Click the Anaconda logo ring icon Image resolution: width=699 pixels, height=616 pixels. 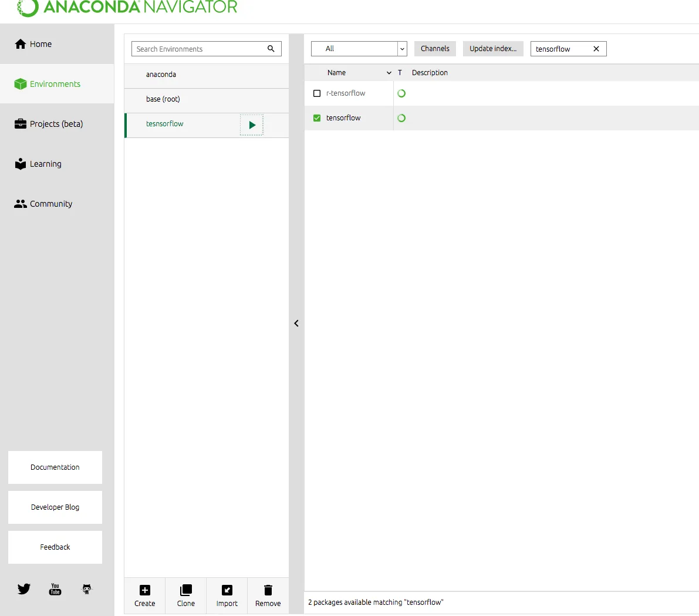coord(28,6)
